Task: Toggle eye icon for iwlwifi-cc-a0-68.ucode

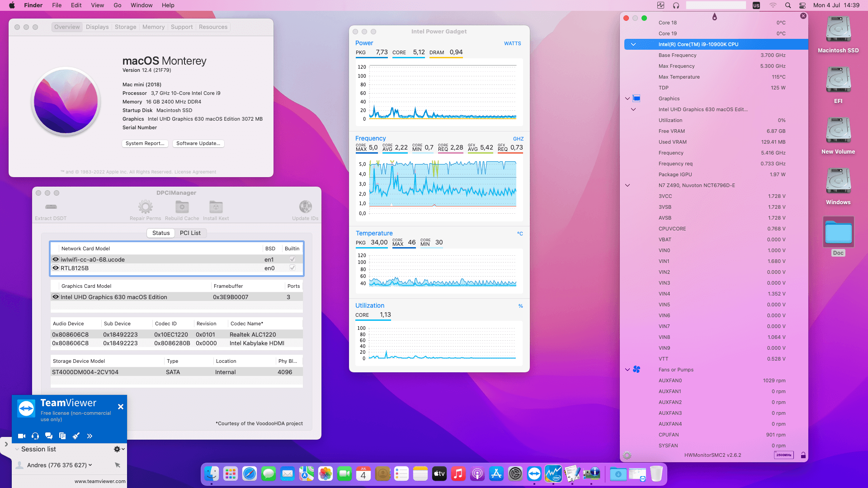Action: tap(56, 259)
